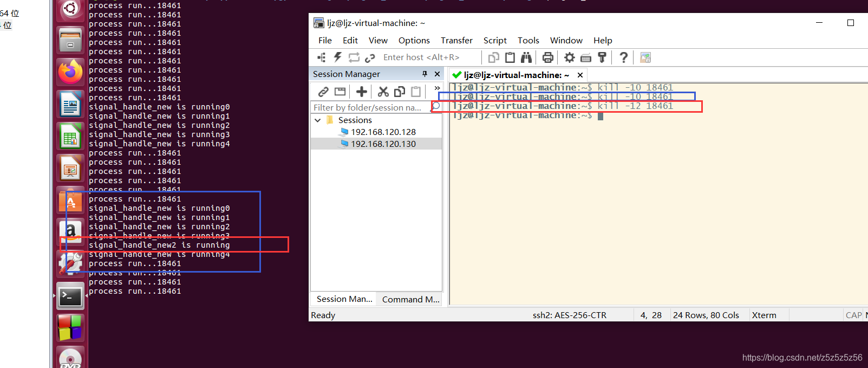868x368 pixels.
Task: Click the Ubuntu dash home icon
Action: tap(70, 9)
